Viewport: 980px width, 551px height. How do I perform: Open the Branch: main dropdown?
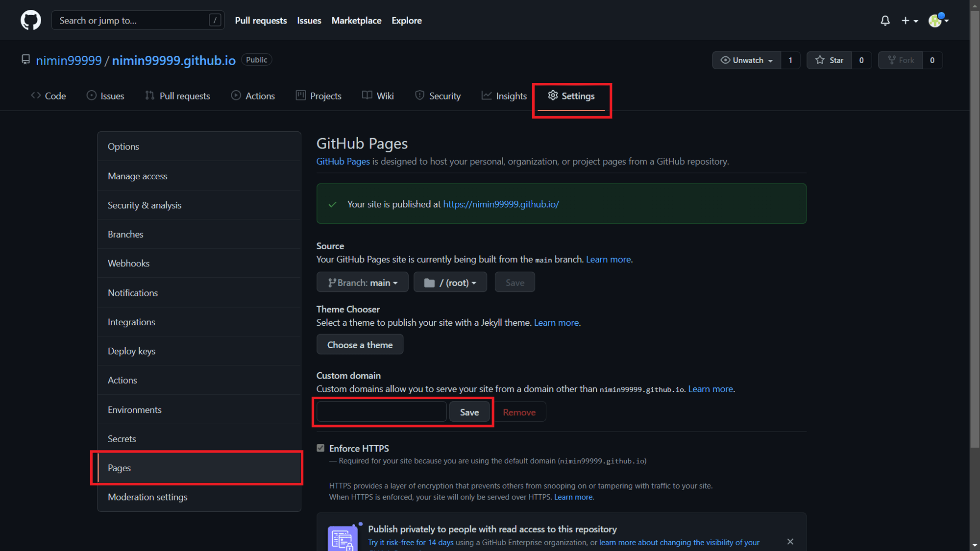[x=363, y=282]
